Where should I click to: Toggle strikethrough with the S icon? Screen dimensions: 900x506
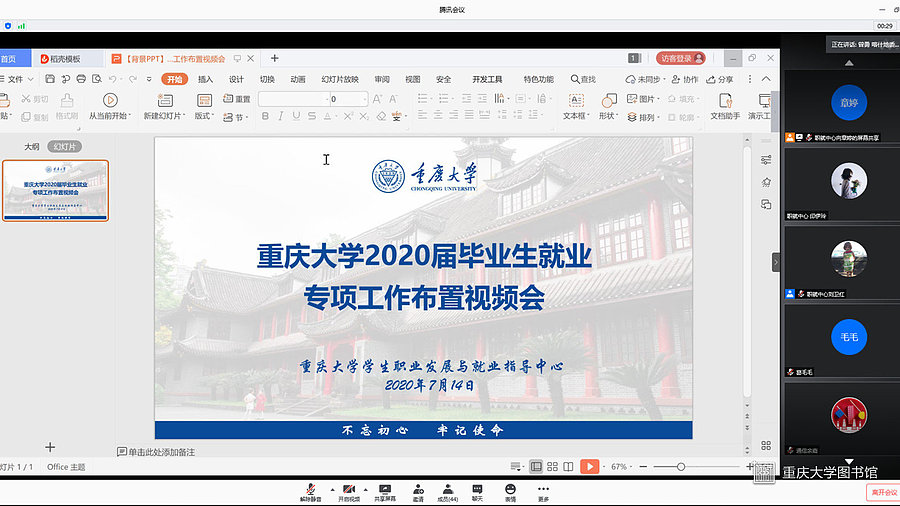(312, 116)
